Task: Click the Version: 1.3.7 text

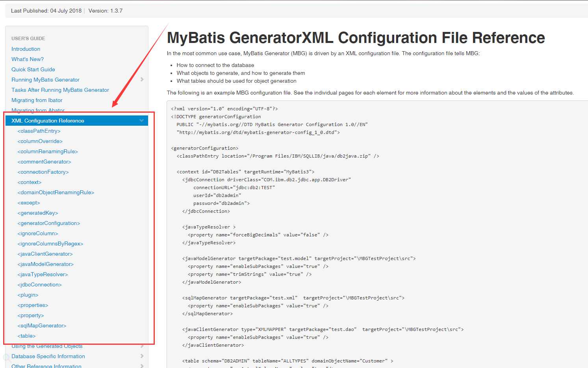Action: [105, 11]
